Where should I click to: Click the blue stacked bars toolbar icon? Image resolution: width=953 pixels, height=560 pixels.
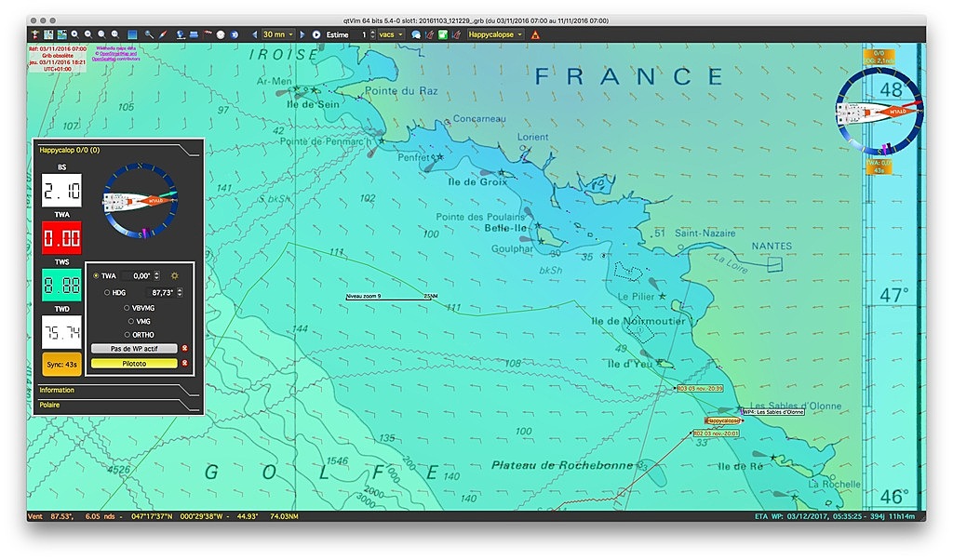coord(194,34)
